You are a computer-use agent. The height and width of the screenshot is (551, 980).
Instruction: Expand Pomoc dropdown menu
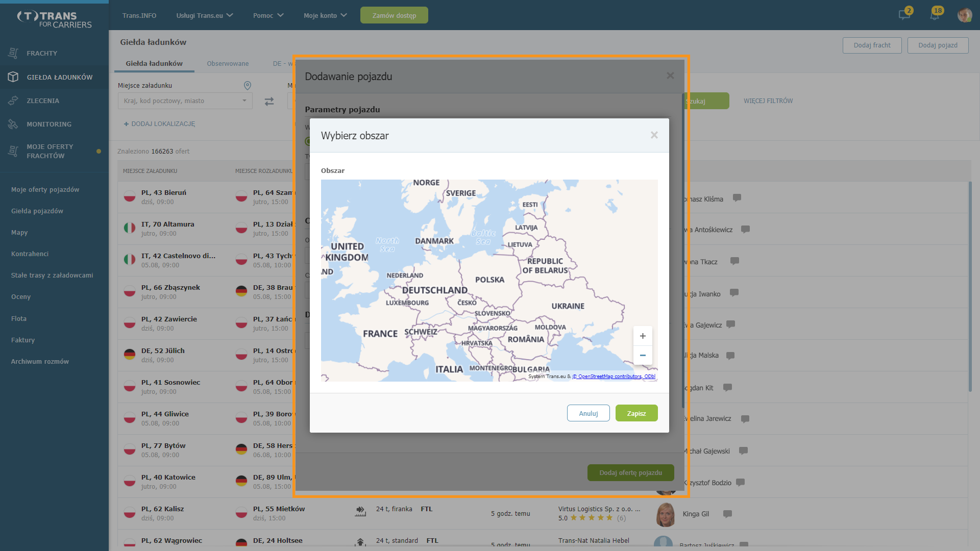click(268, 15)
